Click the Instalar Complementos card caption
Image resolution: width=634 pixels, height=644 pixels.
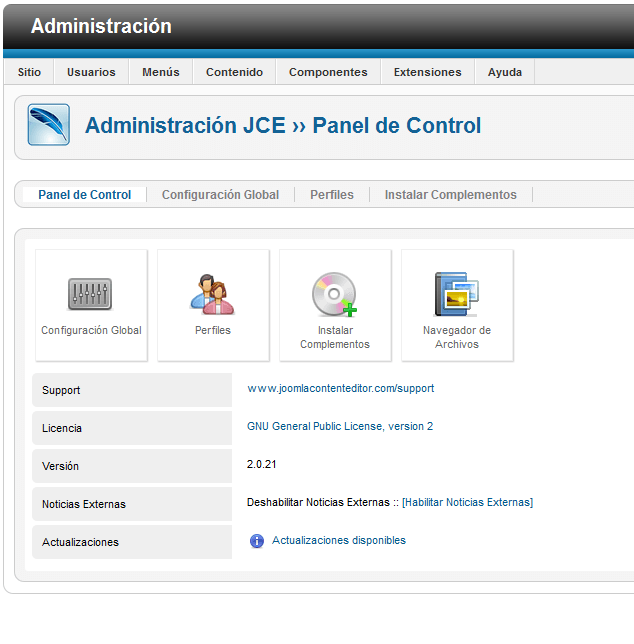(x=335, y=337)
